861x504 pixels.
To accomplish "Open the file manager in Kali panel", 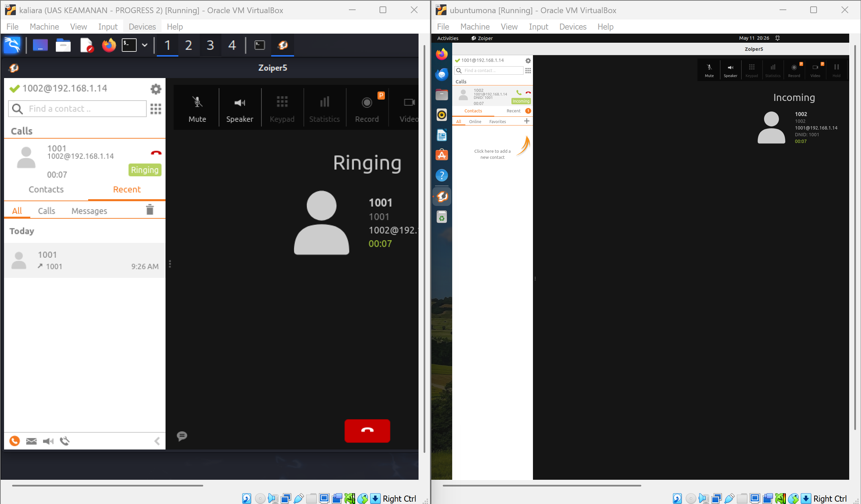I will [x=63, y=45].
